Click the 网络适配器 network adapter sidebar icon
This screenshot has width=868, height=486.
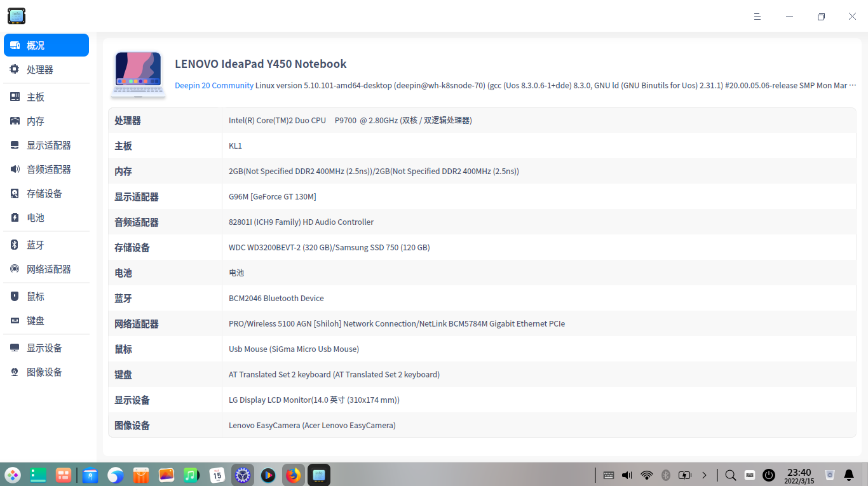point(15,269)
